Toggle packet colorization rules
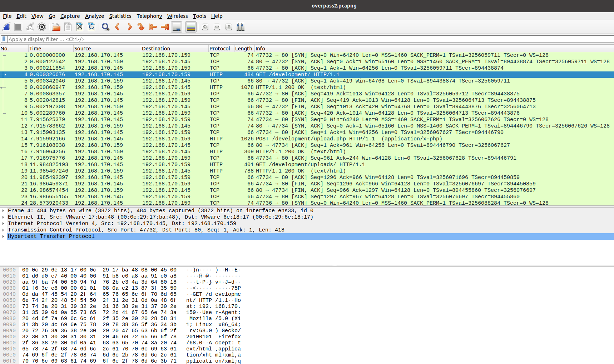 click(x=191, y=27)
